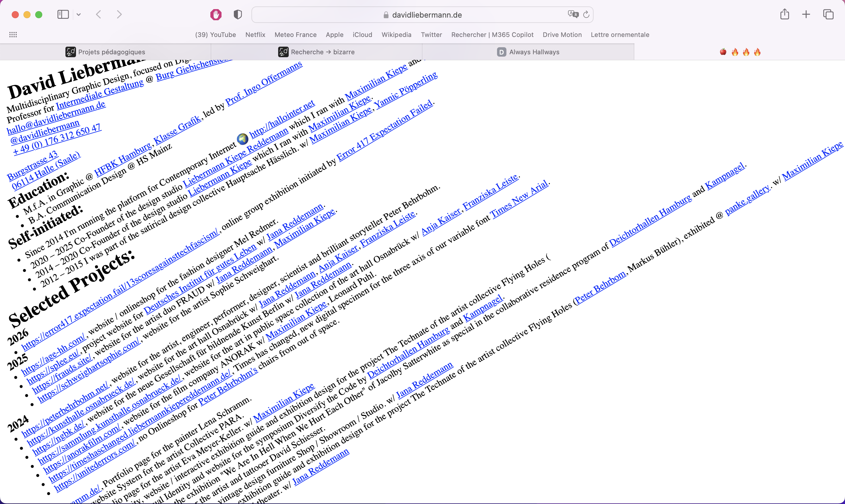Open the privacy report shield icon

pos(238,15)
